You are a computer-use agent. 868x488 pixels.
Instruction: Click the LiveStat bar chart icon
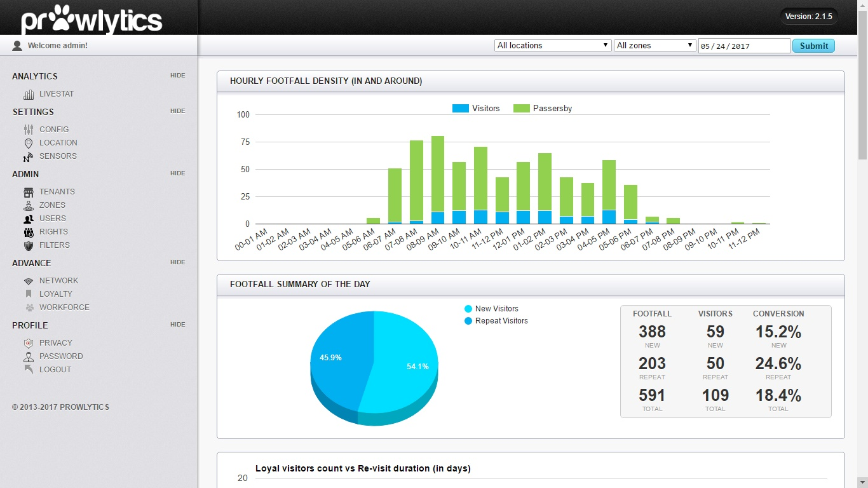[x=29, y=94]
